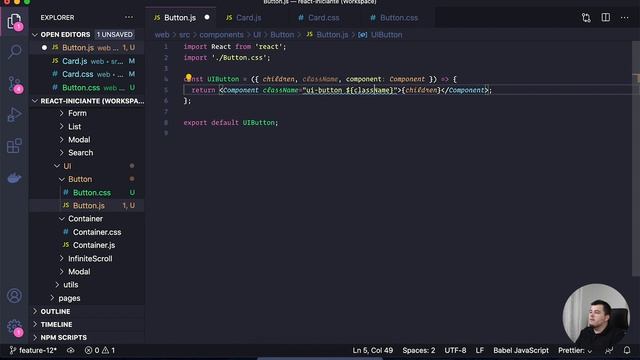The width and height of the screenshot is (640, 360).
Task: Expand the Form folder
Action: coord(77,113)
